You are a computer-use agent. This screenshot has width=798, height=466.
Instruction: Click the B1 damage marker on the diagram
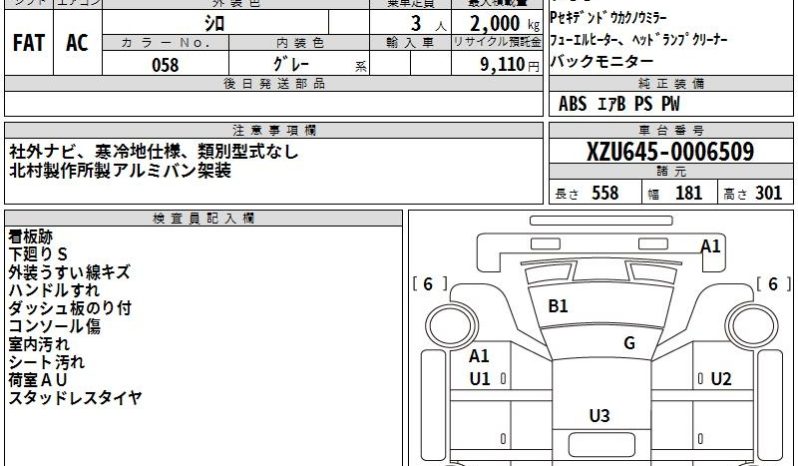tap(558, 306)
